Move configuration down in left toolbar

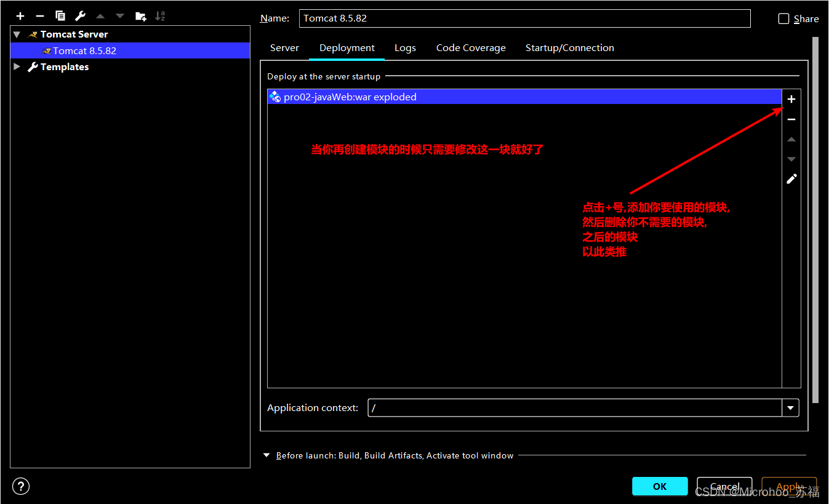click(120, 16)
